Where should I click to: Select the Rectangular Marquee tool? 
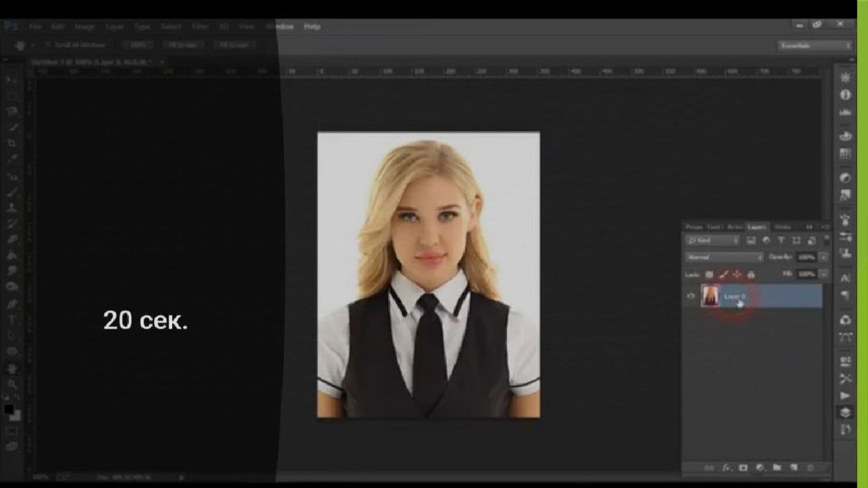[x=12, y=96]
